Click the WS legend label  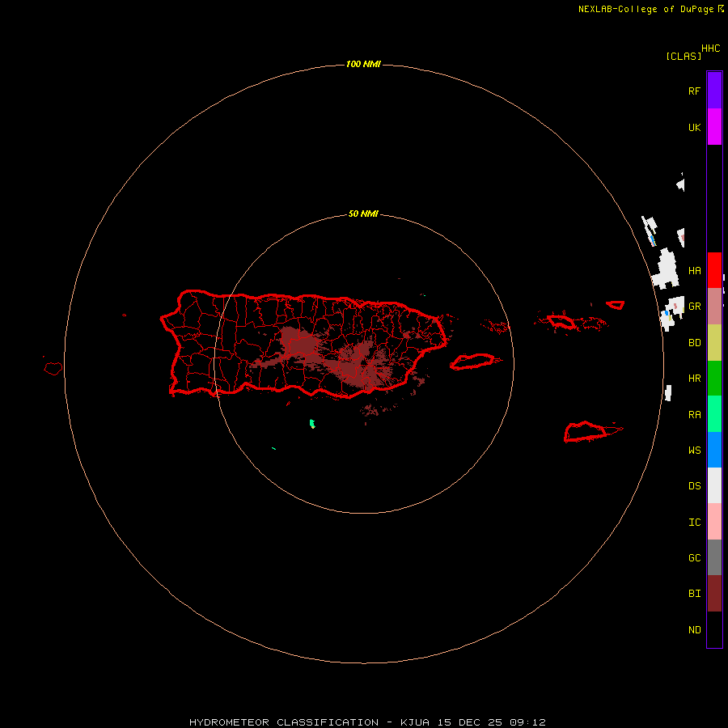694,451
